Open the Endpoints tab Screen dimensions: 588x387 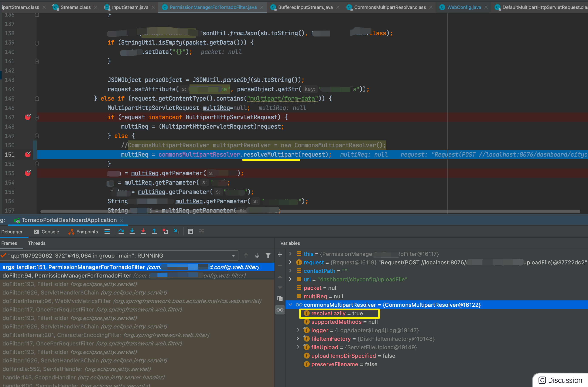(x=83, y=232)
